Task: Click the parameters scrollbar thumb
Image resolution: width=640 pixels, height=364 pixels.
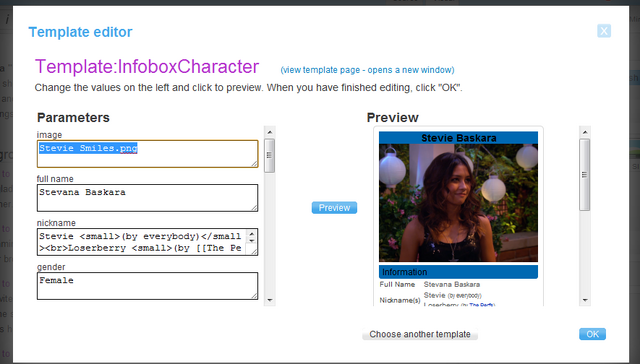Action: (269, 155)
